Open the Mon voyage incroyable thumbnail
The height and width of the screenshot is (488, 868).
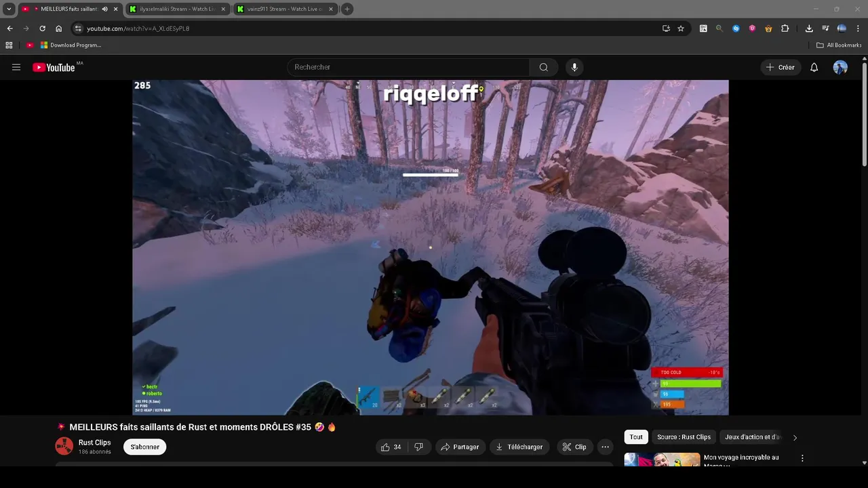tap(662, 460)
